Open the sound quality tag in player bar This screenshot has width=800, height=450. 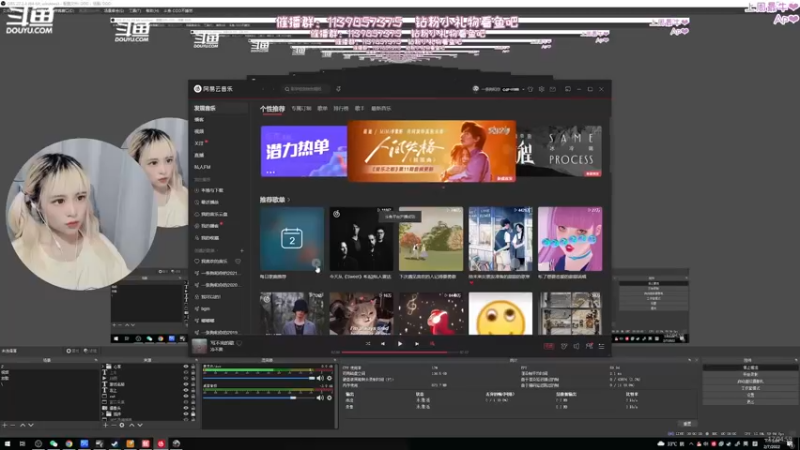(548, 346)
